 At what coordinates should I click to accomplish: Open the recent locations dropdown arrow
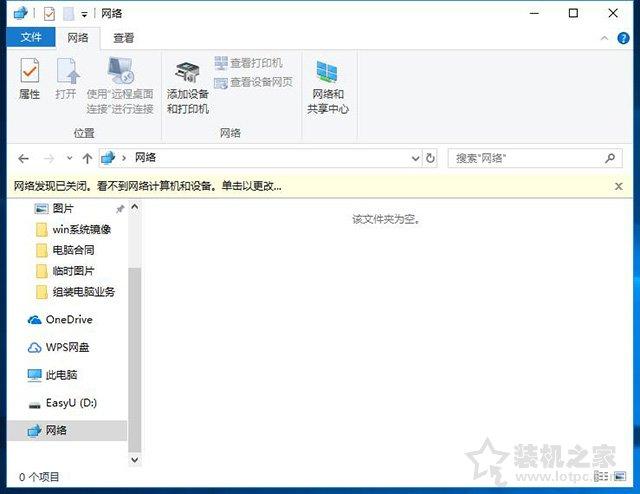[x=69, y=158]
